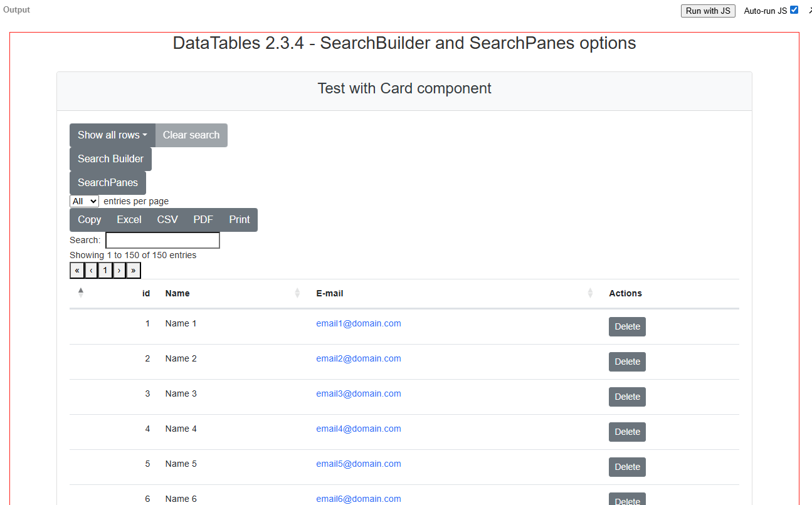
Task: Click the Showing 1 to 150 entries text
Action: pos(133,256)
